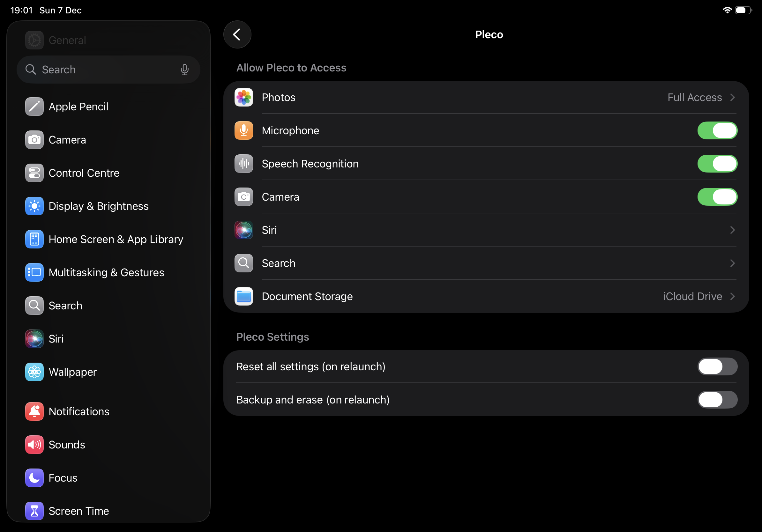Select Multitasking & Gestures in sidebar

pos(106,272)
